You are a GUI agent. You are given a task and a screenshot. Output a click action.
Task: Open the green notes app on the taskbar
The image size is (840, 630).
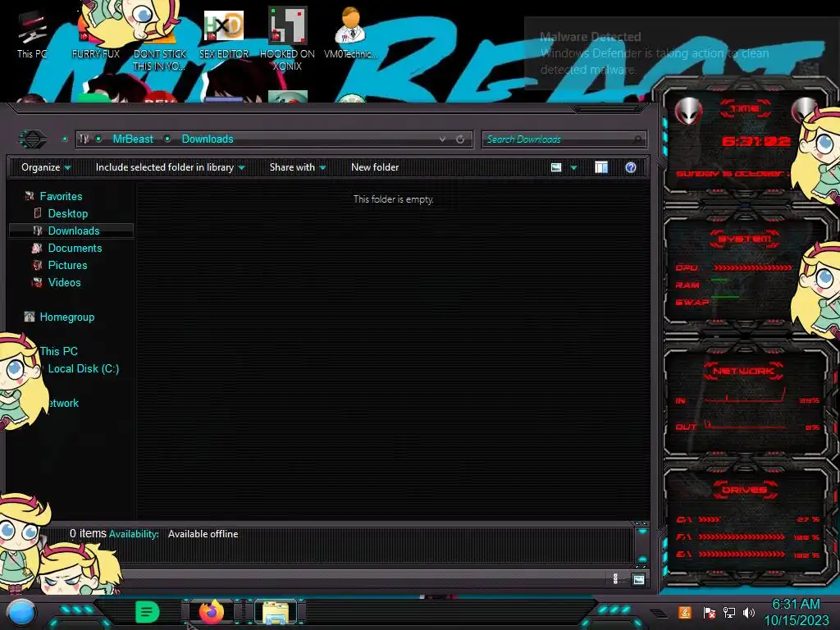tap(147, 612)
